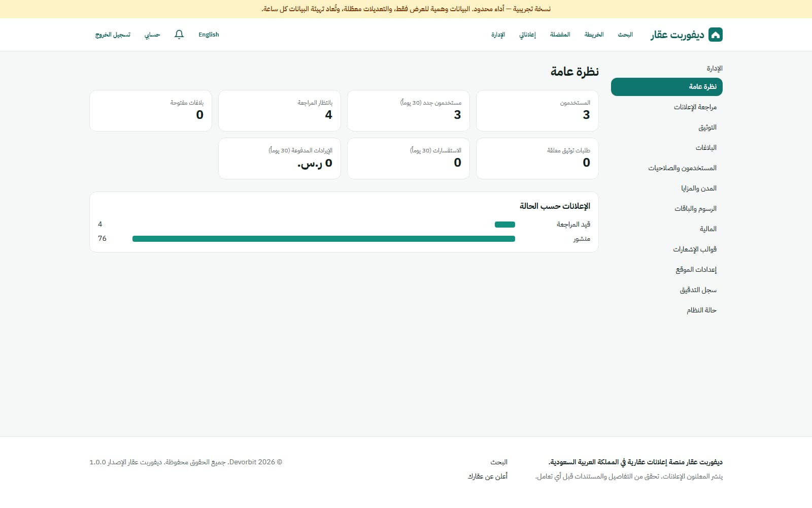The height and width of the screenshot is (508, 812).
Task: Click the بانتظار المراجعة card showing 4
Action: click(x=280, y=111)
